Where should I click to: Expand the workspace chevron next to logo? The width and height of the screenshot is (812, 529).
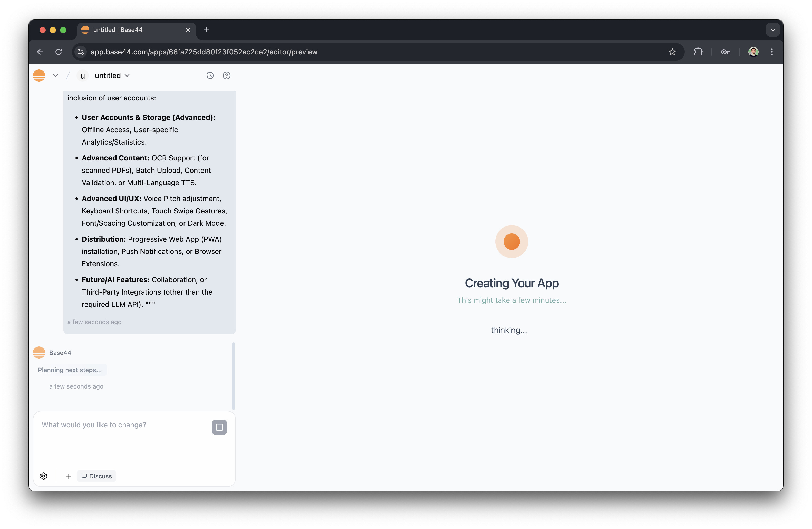pyautogui.click(x=55, y=75)
